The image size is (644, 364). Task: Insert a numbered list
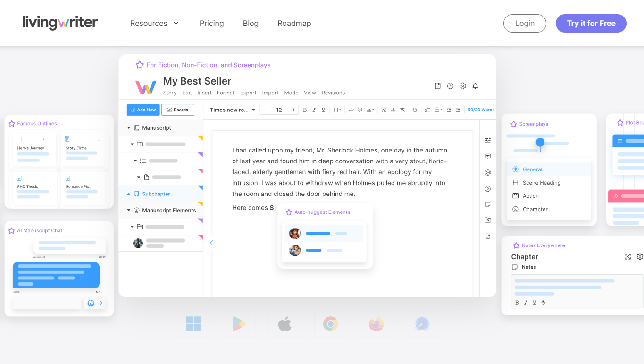pyautogui.click(x=427, y=110)
